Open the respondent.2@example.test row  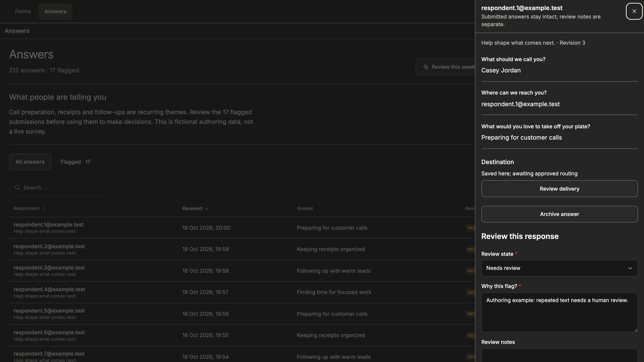pos(242,249)
